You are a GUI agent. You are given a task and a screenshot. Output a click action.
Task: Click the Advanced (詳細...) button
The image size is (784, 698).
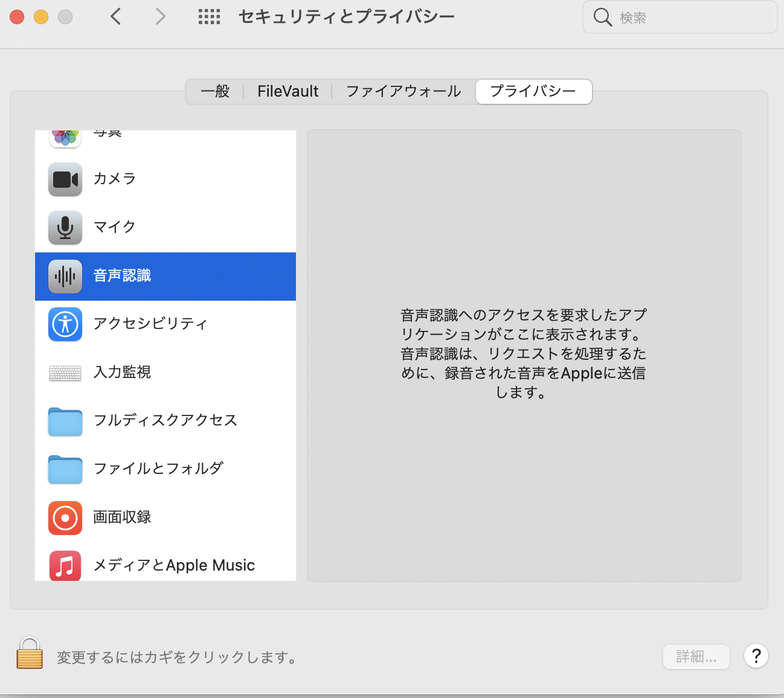[696, 656]
